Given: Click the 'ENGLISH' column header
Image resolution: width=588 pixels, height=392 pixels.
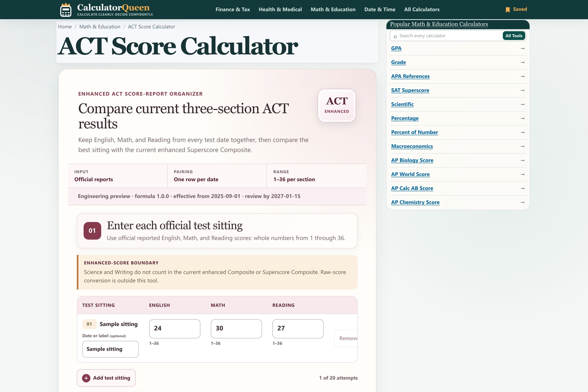Looking at the screenshot, I should tap(160, 305).
